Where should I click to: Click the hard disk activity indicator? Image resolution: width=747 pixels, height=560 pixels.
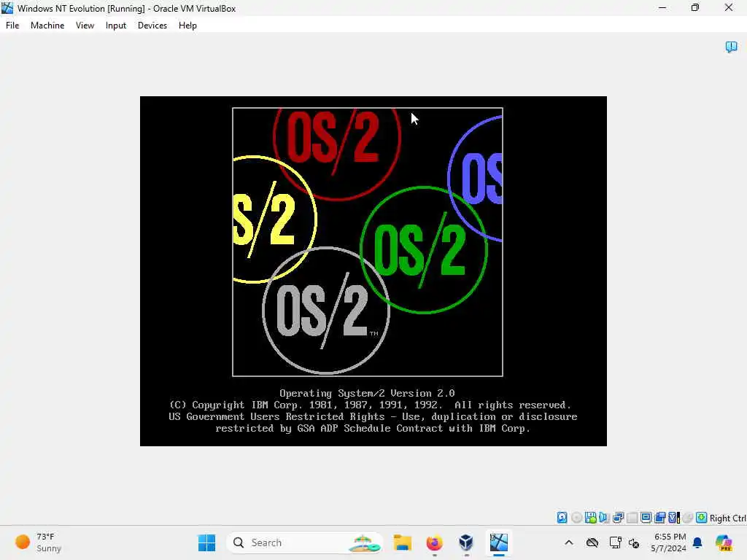562,518
